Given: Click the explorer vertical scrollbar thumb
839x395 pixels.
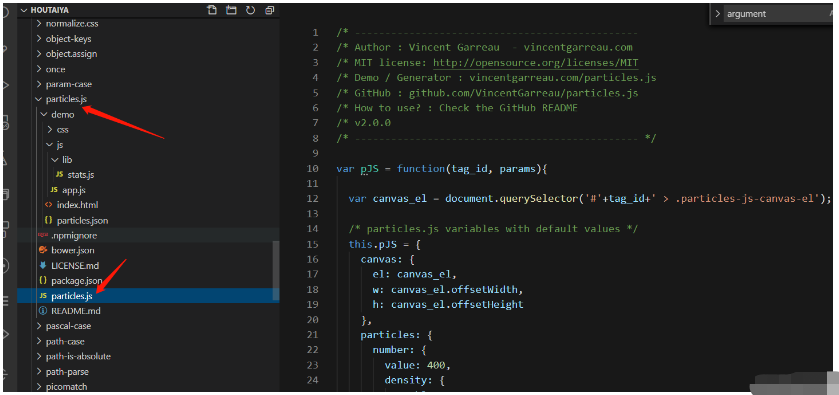Looking at the screenshot, I should (276, 270).
